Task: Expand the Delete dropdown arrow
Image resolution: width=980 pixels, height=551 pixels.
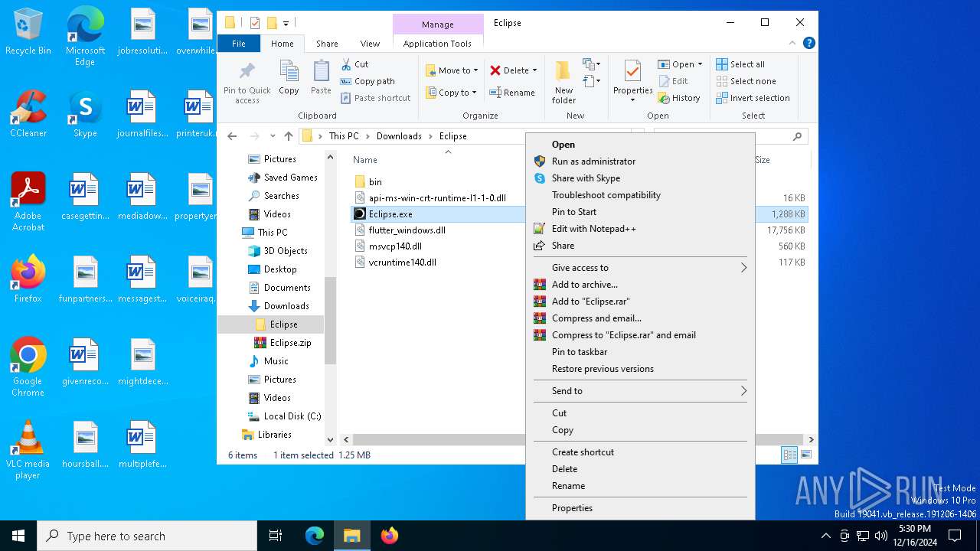Action: tap(534, 70)
